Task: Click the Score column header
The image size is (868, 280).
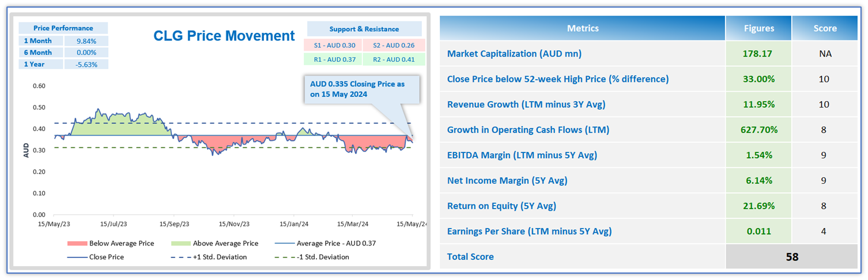Action: tap(825, 28)
